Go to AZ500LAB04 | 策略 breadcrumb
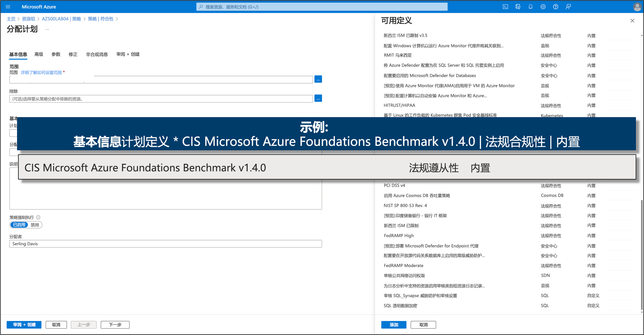Viewport: 644px width, 335px height. (x=62, y=19)
